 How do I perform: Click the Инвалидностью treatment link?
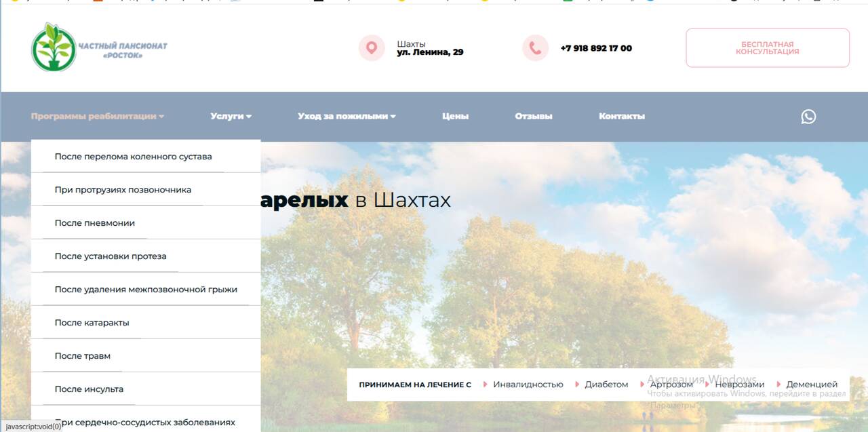(x=528, y=385)
